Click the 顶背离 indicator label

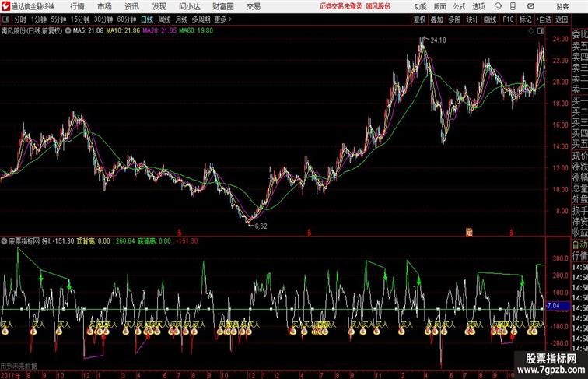[86, 241]
